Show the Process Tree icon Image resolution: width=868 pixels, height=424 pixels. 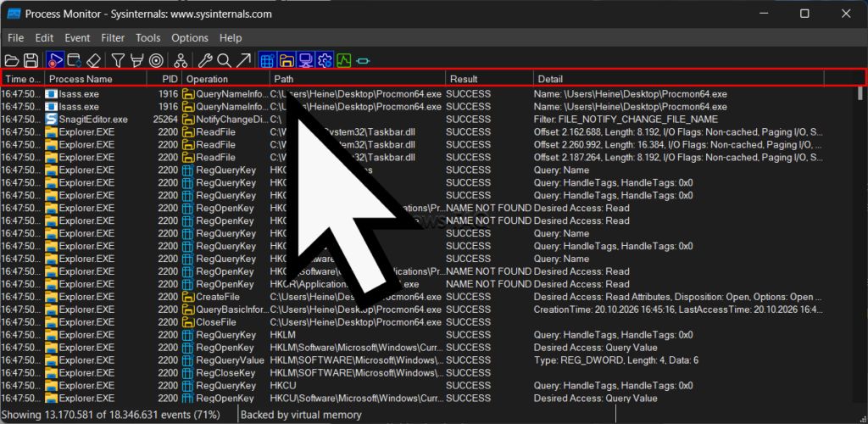click(181, 60)
